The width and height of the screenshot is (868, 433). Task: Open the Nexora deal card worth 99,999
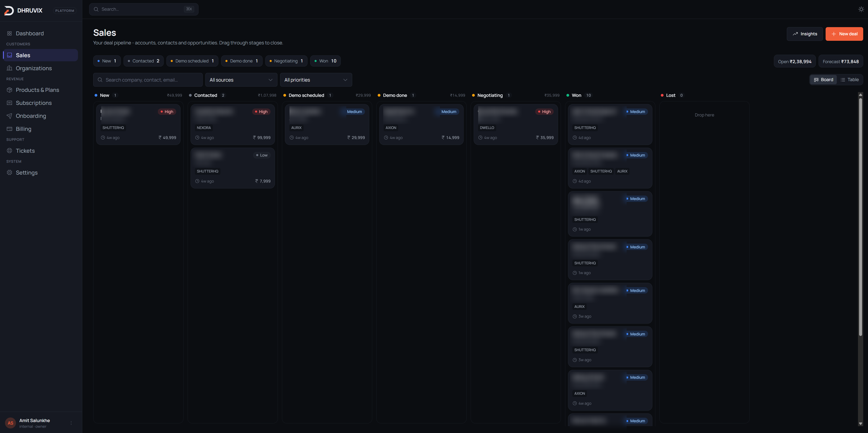pyautogui.click(x=232, y=124)
